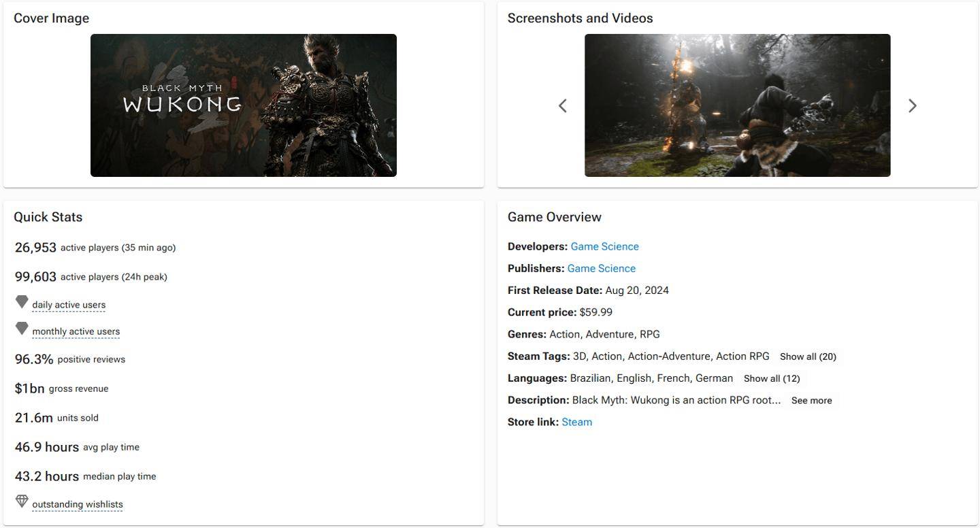Open the daily active users link
The height and width of the screenshot is (528, 980).
[69, 305]
